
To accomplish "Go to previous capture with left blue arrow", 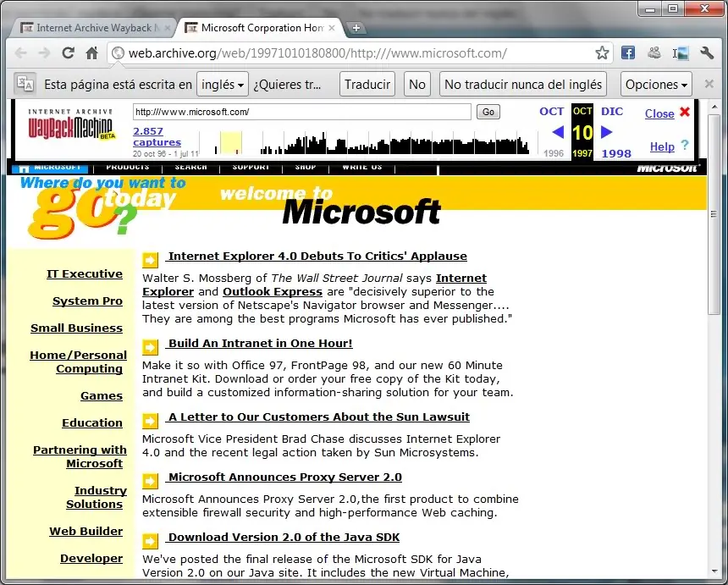I will 558,132.
